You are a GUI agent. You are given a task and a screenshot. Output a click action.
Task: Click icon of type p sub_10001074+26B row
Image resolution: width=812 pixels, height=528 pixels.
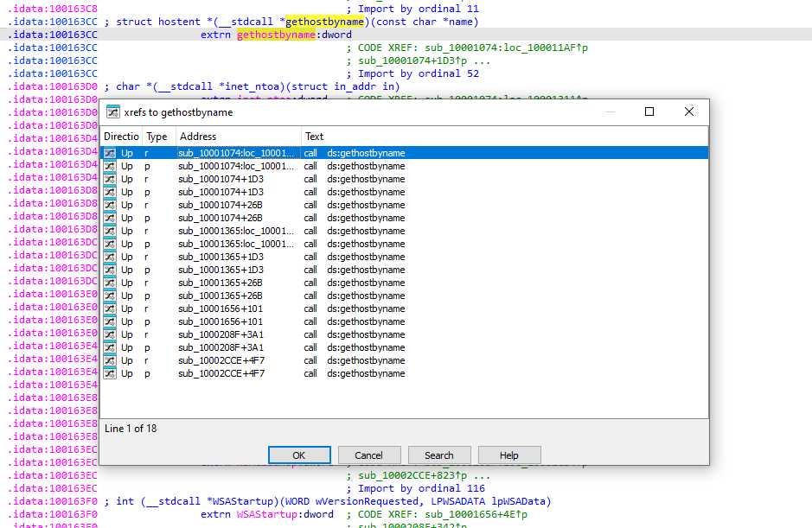pos(110,218)
